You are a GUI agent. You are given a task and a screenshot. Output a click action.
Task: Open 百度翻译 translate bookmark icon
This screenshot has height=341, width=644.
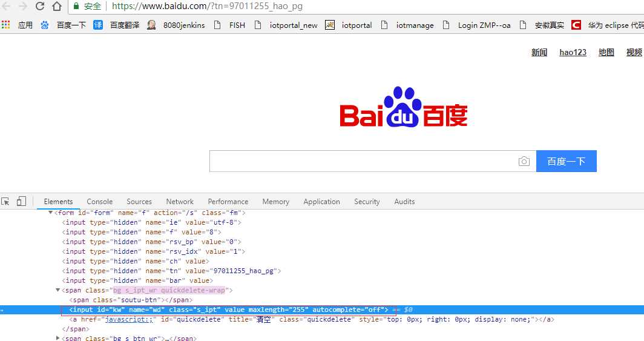(98, 25)
